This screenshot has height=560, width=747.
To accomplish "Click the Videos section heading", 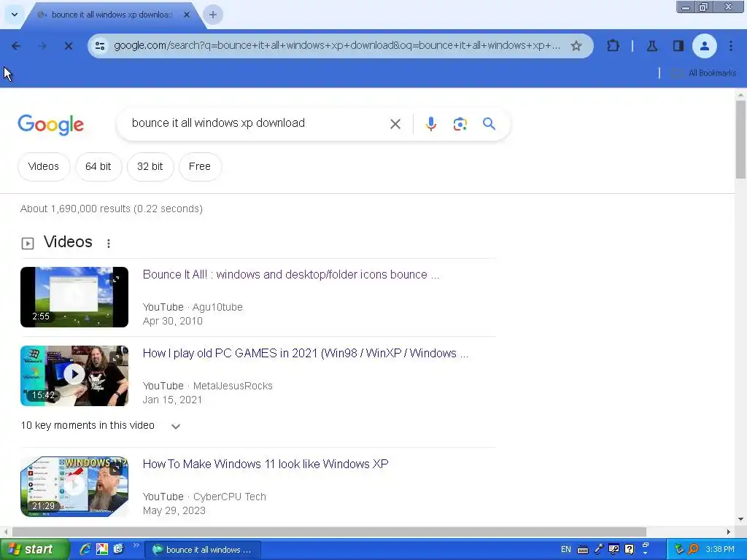I will pos(68,242).
